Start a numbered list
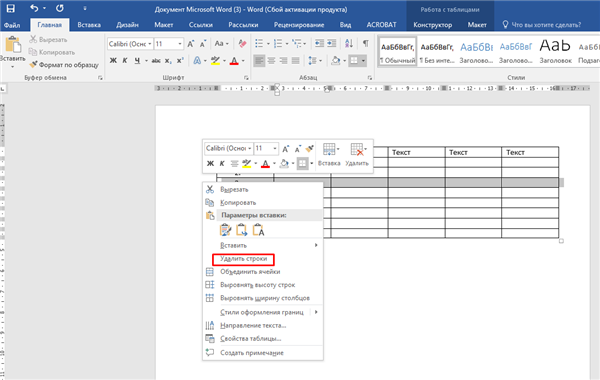 [278, 44]
